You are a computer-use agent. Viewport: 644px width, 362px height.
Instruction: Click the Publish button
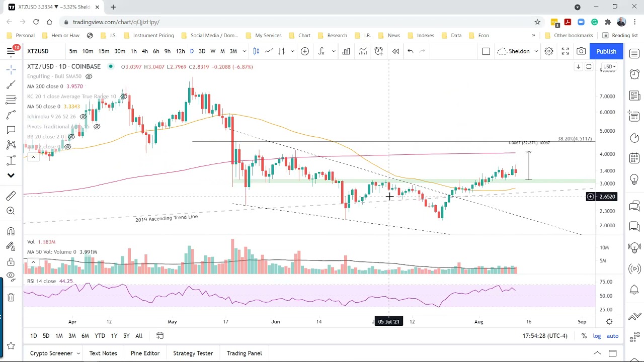coord(606,51)
